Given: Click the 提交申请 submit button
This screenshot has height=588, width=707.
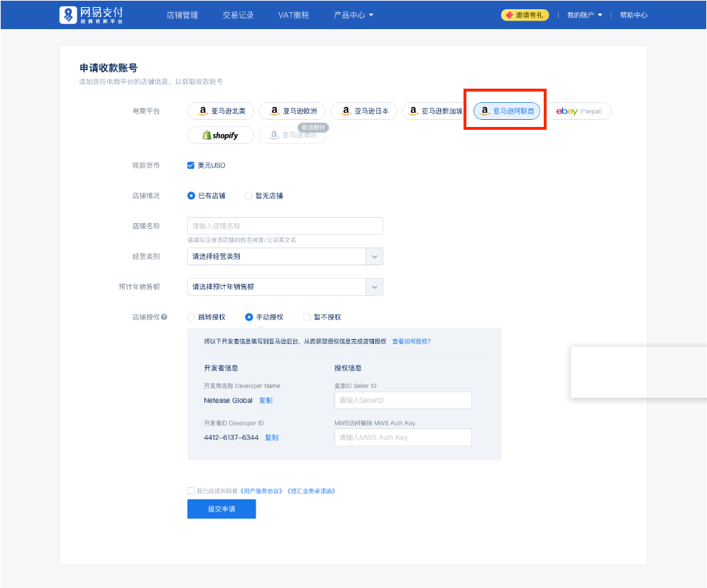Looking at the screenshot, I should click(221, 509).
